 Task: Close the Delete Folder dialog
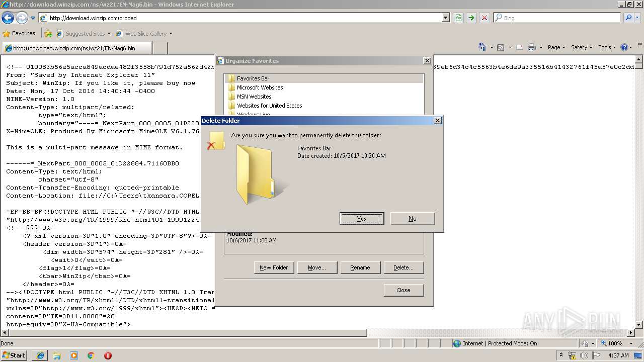coord(437,121)
